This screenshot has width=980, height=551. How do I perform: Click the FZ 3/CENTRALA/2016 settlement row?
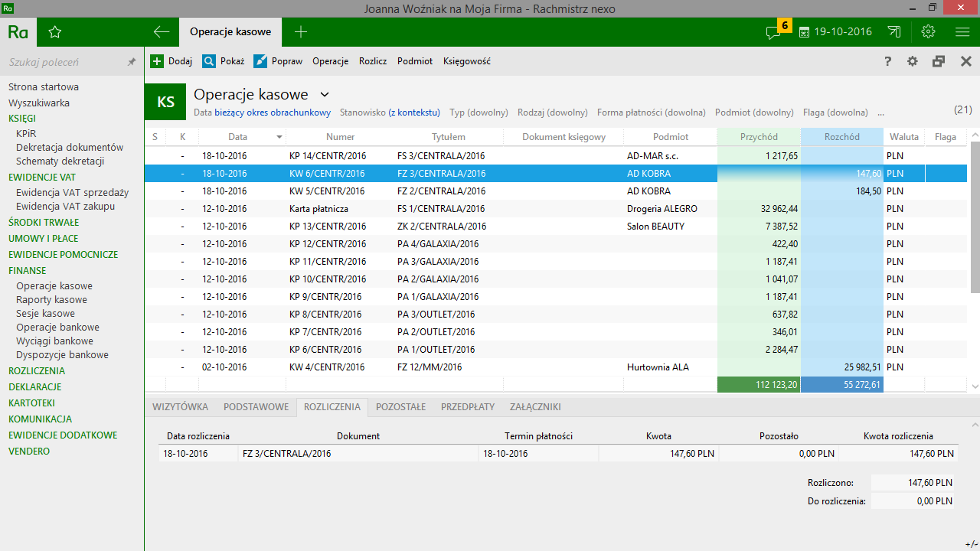557,453
